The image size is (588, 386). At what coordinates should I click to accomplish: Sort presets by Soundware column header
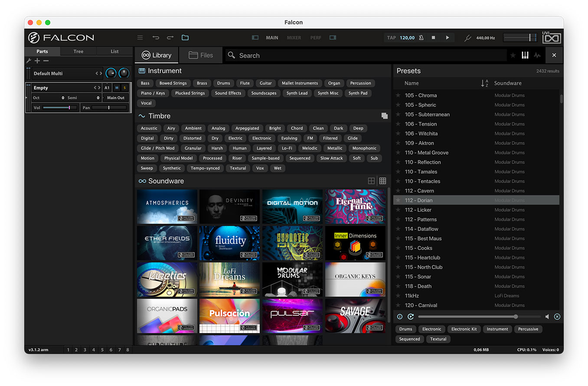[508, 83]
